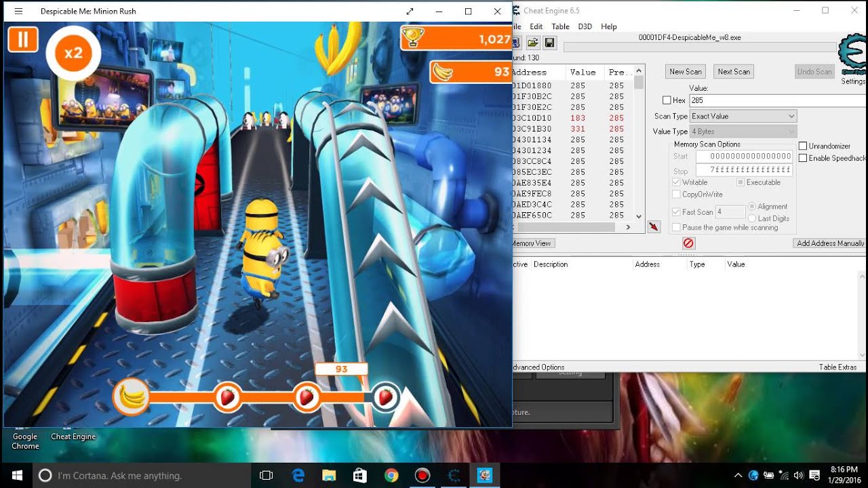Click the red arrow add-to-list icon
The height and width of the screenshot is (488, 868).
coord(654,226)
